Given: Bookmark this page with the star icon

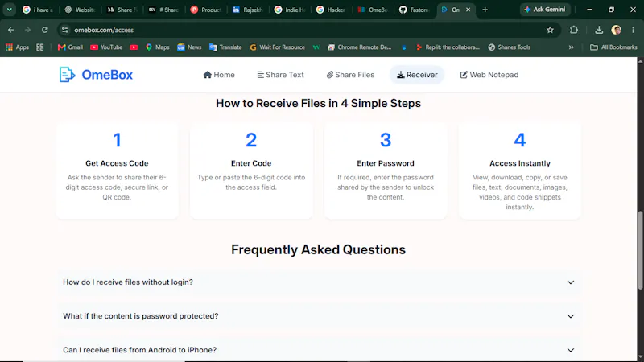Looking at the screenshot, I should (551, 30).
